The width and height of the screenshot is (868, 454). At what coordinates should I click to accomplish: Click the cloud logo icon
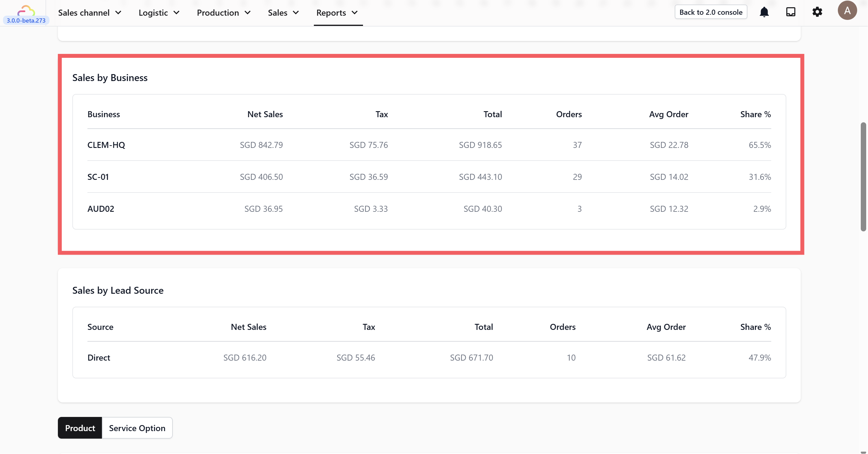tap(26, 10)
